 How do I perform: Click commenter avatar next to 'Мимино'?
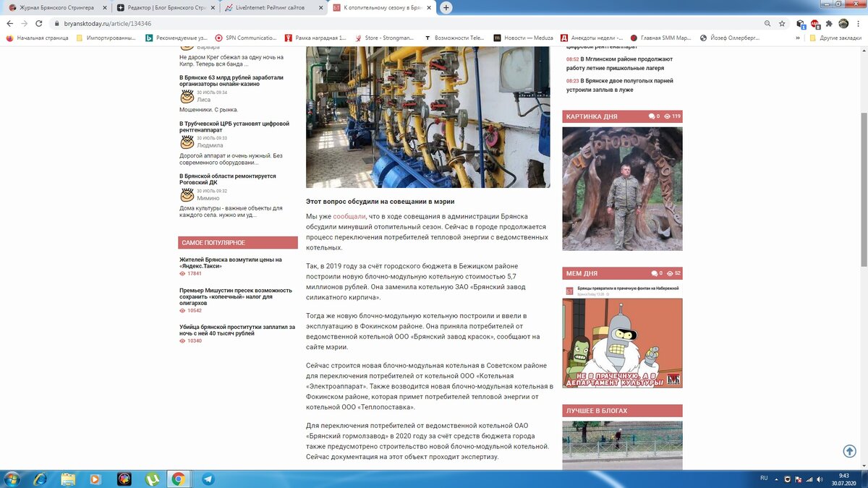coord(187,195)
